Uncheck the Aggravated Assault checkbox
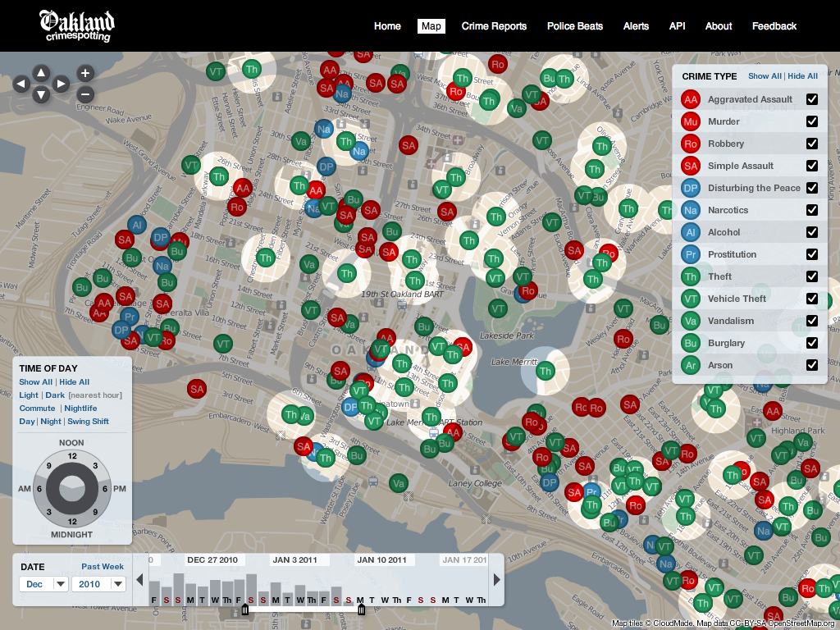 coord(811,99)
